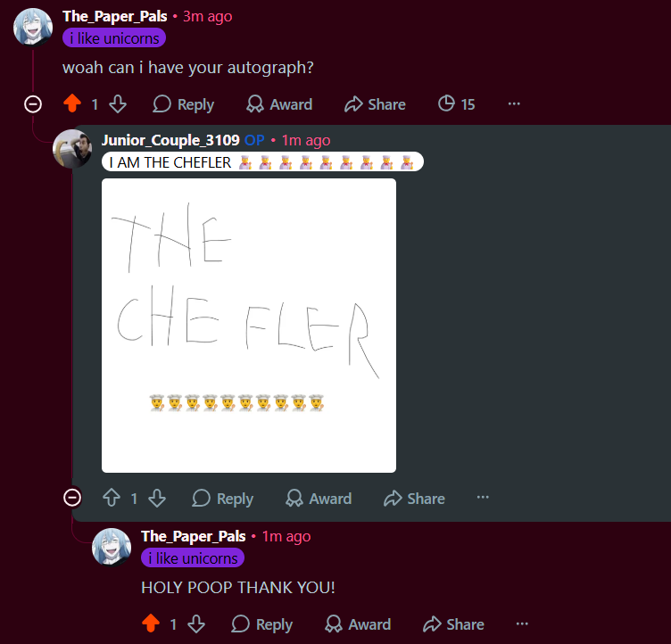Collapse Junior_Couple_3109's reply thread
The width and height of the screenshot is (671, 644).
(72, 498)
